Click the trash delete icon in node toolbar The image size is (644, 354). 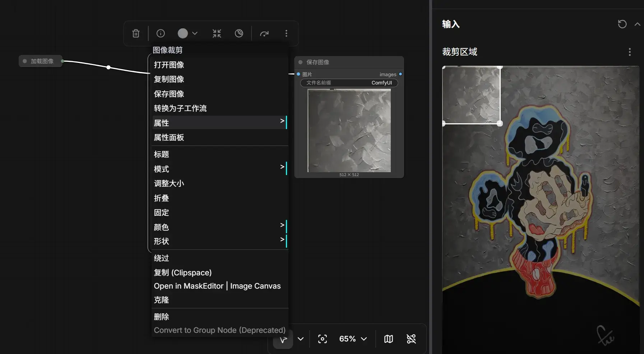[136, 33]
